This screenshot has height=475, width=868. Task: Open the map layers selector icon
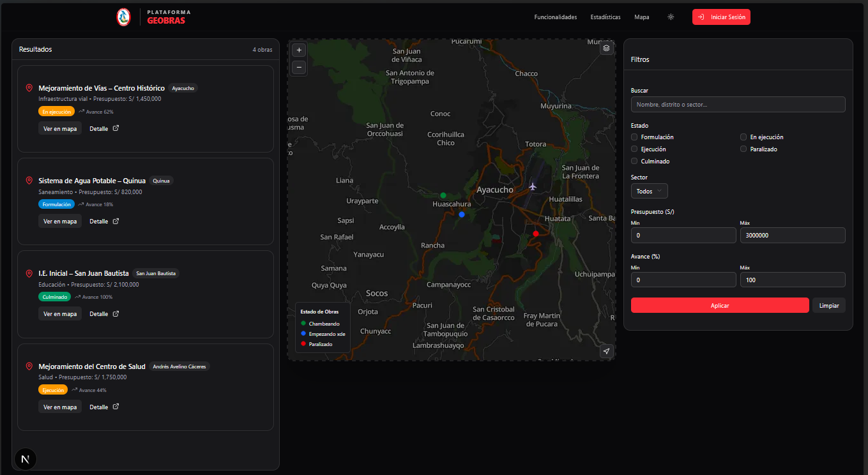pyautogui.click(x=606, y=48)
